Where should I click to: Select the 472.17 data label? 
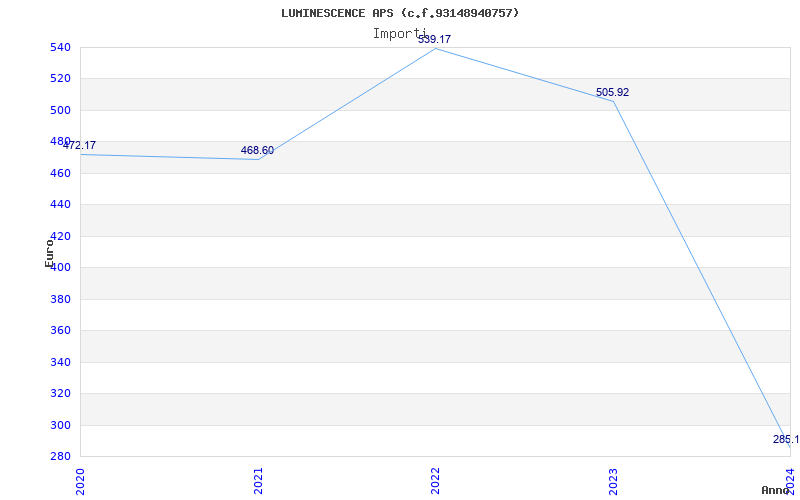79,145
